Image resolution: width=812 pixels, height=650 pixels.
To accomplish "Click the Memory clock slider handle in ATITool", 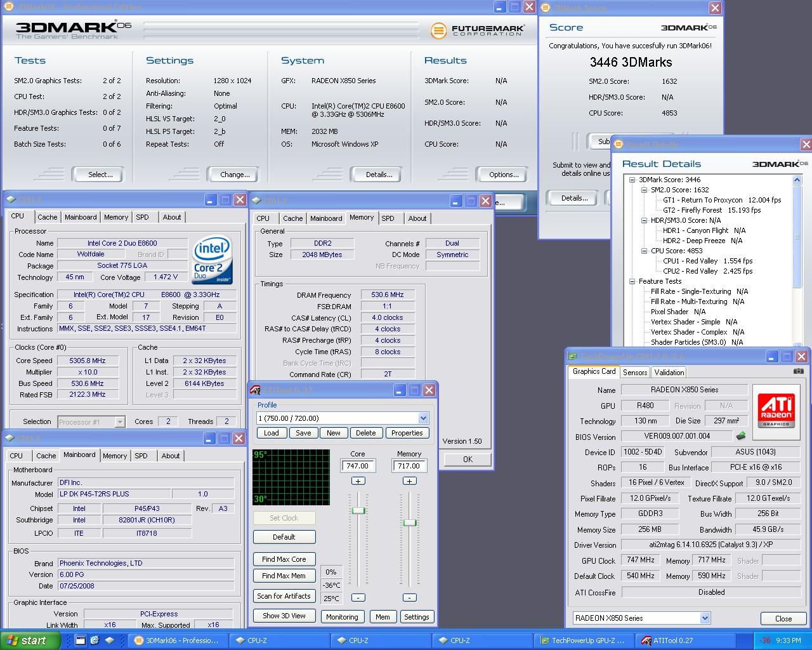I will coord(410,522).
